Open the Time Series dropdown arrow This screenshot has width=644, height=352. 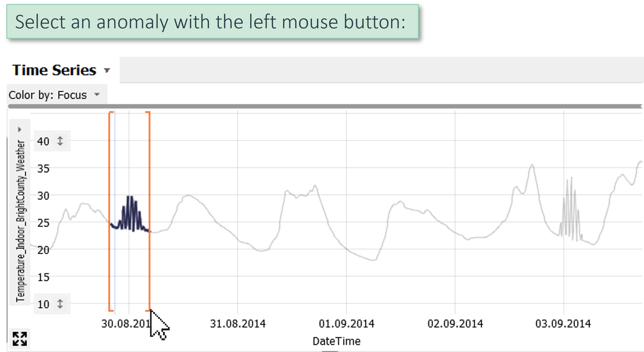[x=107, y=71]
